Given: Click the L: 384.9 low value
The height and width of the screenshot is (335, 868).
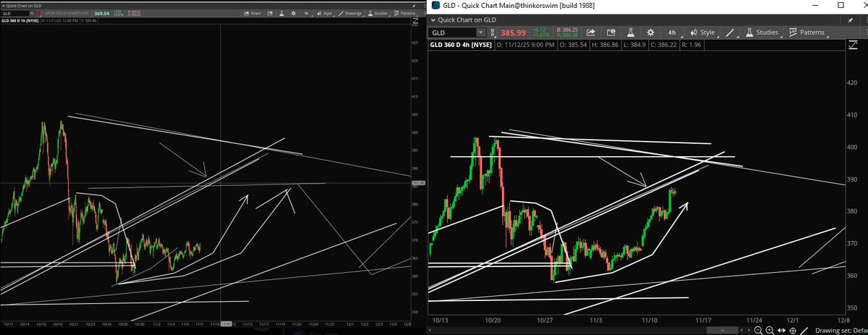Looking at the screenshot, I should 634,45.
